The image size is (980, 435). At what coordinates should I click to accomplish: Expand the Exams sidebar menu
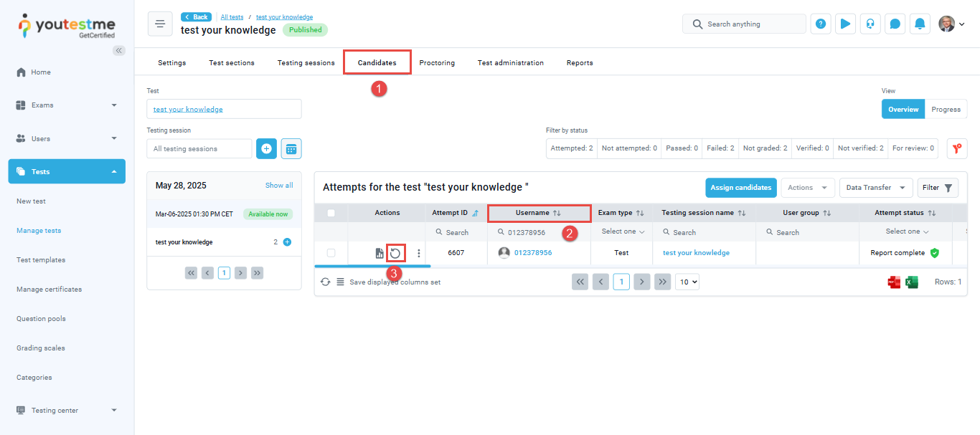pos(67,105)
